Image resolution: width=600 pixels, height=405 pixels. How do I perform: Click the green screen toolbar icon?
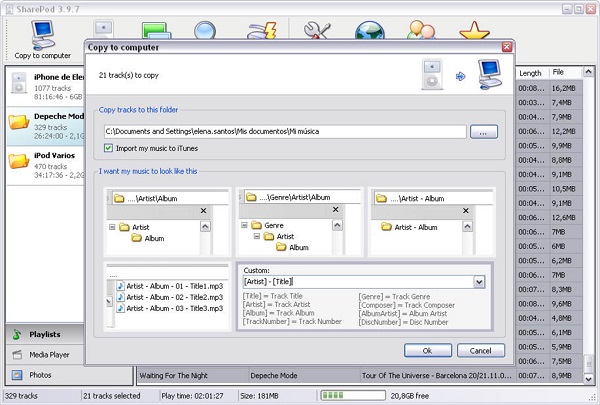pos(157,30)
